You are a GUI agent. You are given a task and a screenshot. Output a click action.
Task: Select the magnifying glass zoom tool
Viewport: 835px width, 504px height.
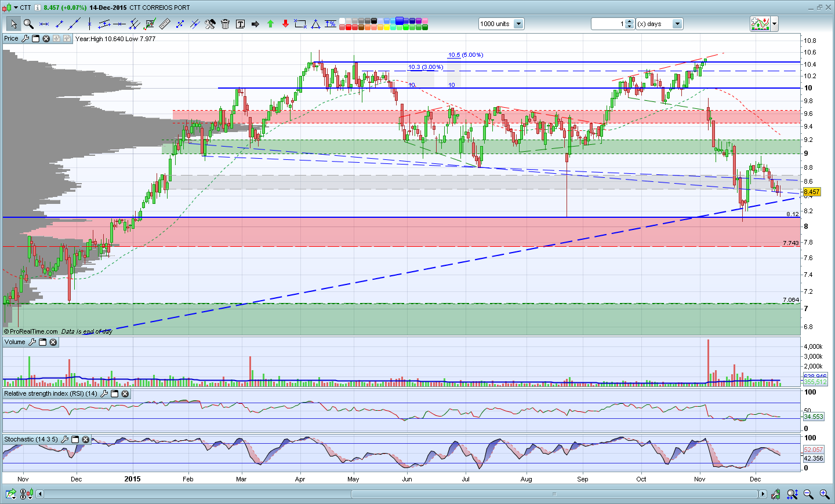coord(28,24)
